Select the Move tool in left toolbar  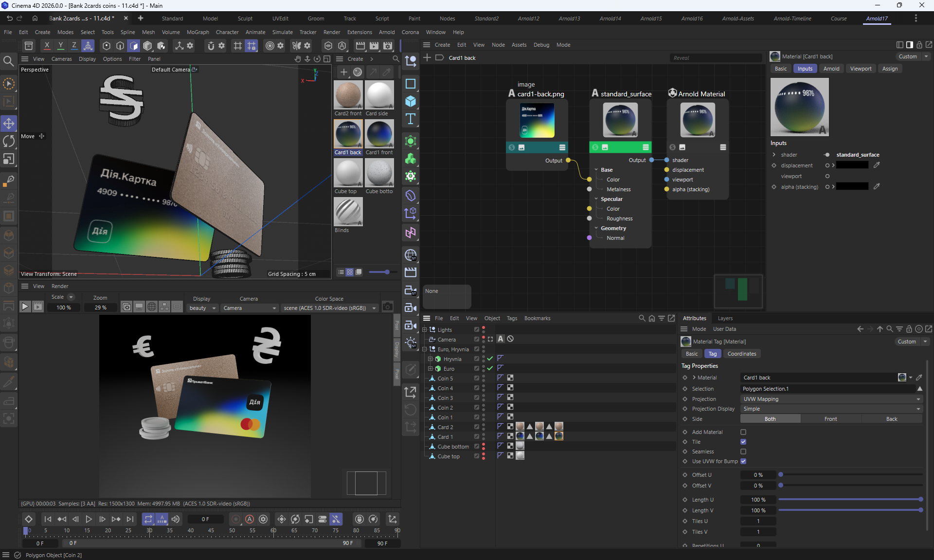[x=9, y=124]
